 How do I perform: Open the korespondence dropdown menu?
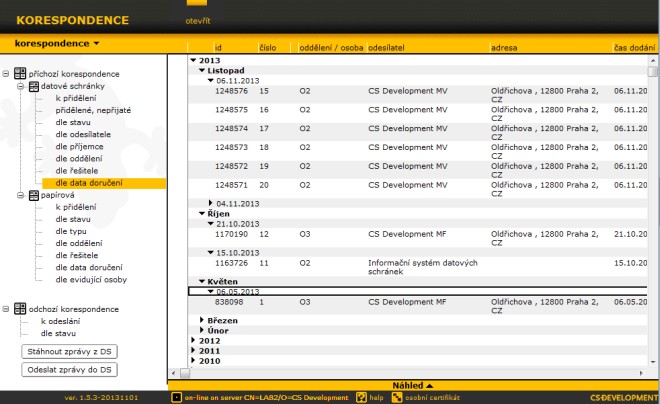tap(58, 44)
